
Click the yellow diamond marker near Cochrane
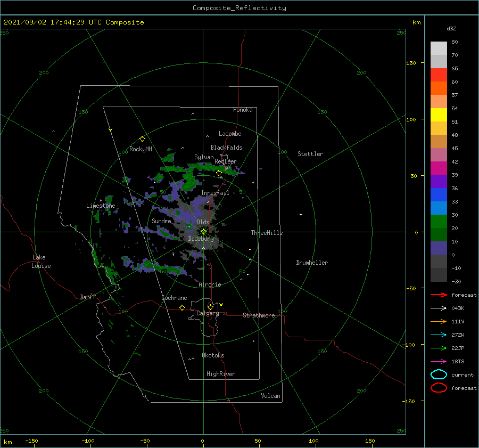(182, 307)
